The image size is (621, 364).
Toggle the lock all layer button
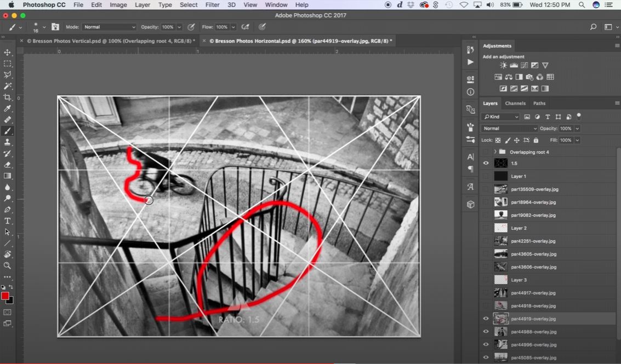click(536, 140)
